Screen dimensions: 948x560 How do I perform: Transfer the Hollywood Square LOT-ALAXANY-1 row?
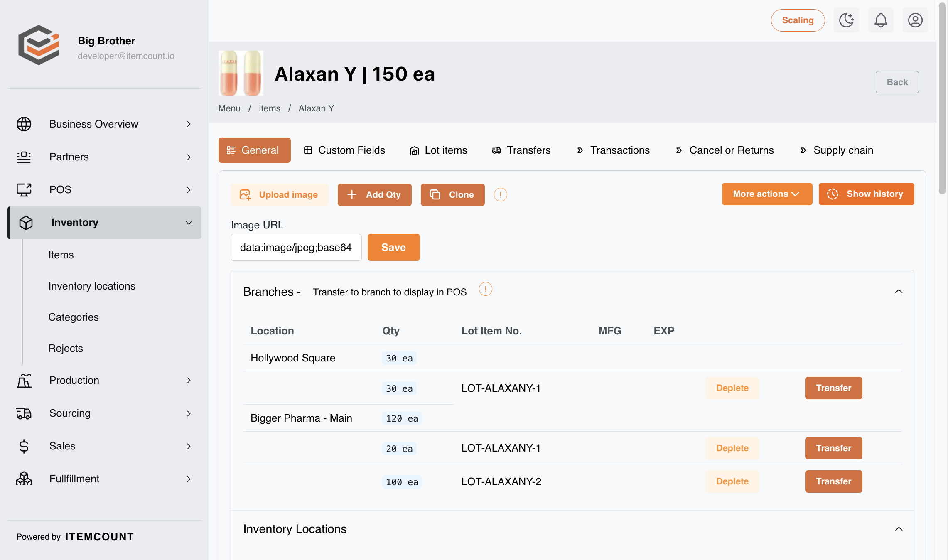(834, 388)
